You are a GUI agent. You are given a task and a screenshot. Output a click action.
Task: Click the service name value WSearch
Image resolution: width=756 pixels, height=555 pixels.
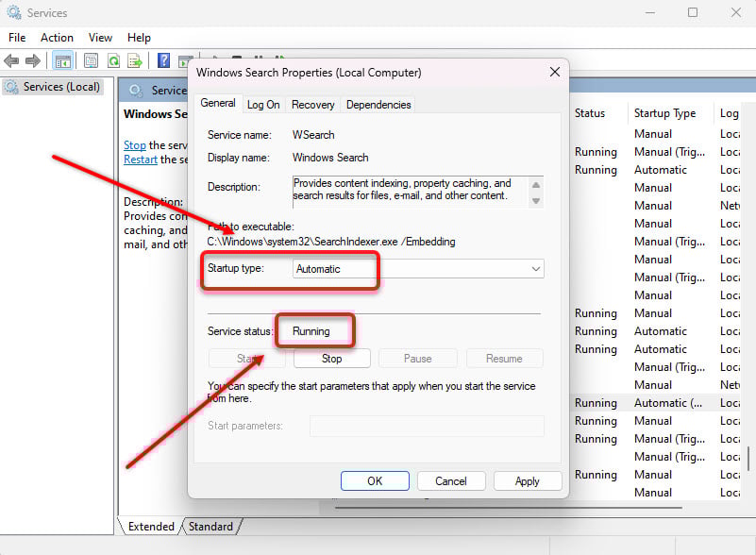pos(313,135)
